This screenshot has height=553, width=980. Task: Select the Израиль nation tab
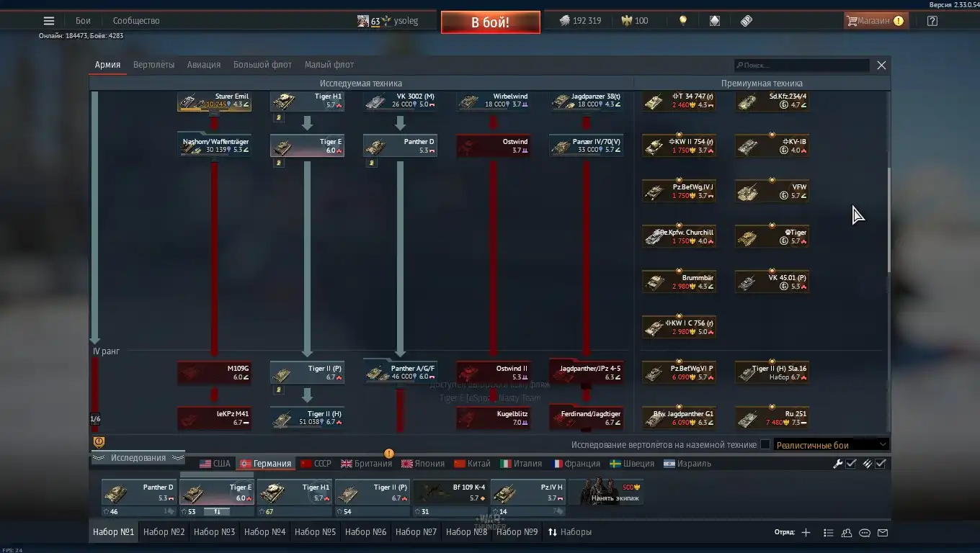tap(687, 464)
